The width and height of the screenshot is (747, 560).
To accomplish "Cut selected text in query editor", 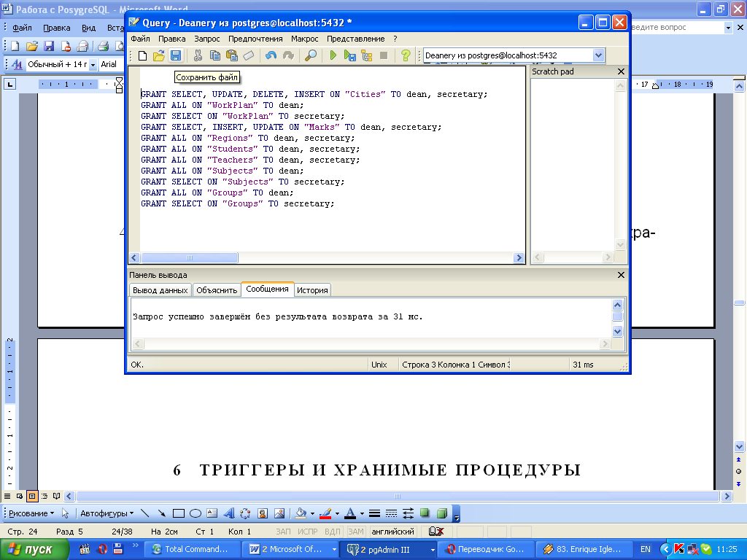I will tap(198, 55).
